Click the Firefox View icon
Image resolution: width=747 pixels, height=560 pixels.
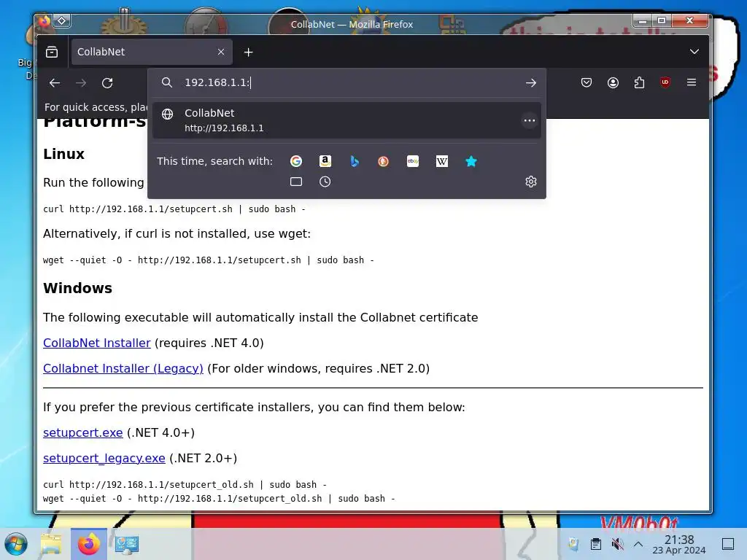click(x=52, y=52)
